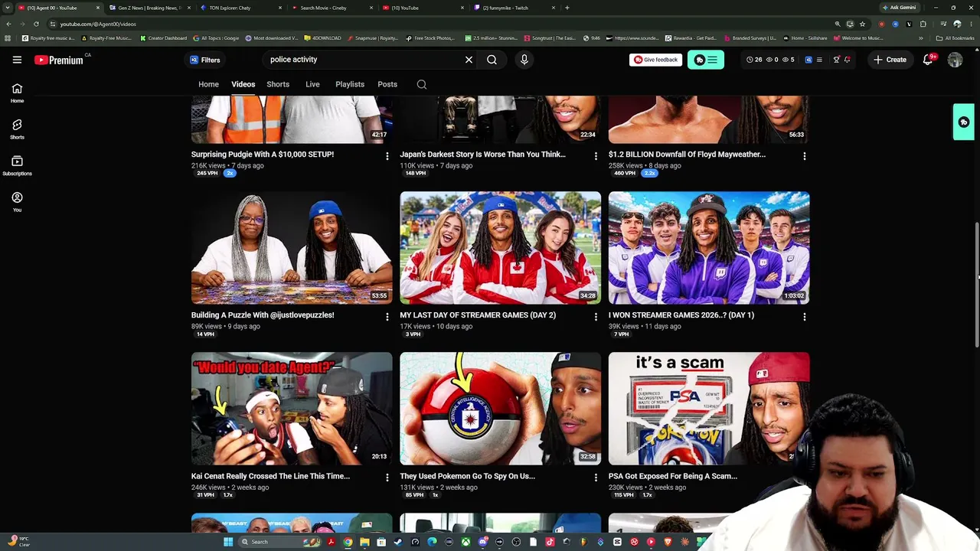Open the channel Playlists tab
The image size is (980, 551).
(350, 84)
